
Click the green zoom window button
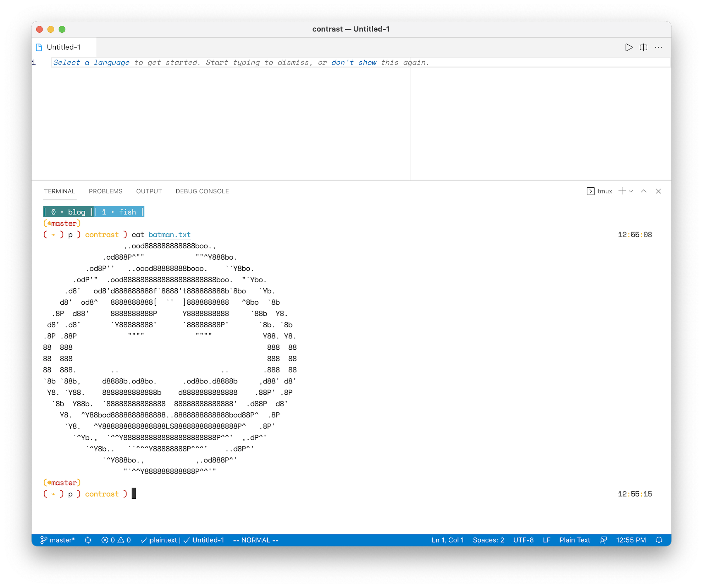tap(62, 29)
